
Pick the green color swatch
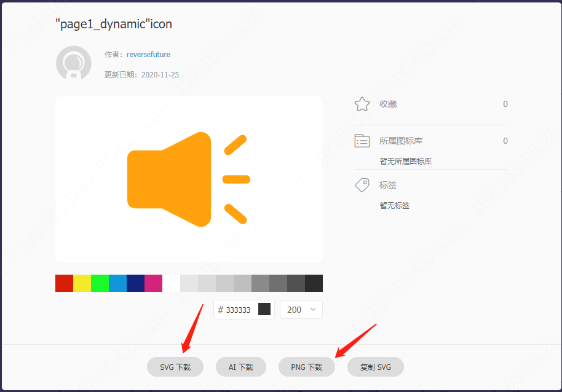coord(100,283)
